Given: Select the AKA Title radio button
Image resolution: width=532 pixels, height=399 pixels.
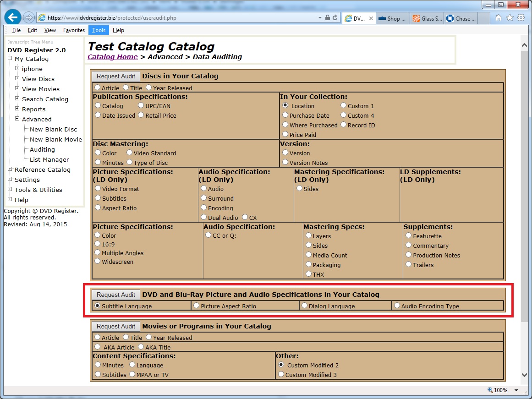Looking at the screenshot, I should tap(141, 347).
